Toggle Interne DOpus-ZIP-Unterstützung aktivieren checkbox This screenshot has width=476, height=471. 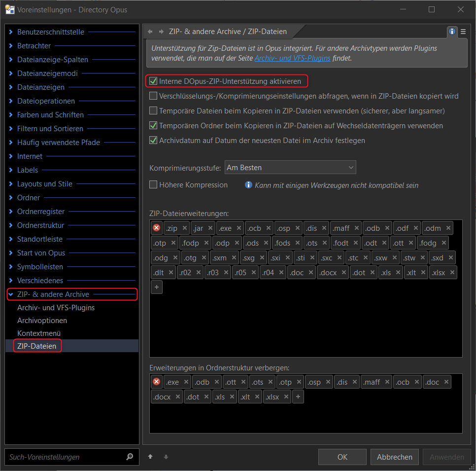153,81
